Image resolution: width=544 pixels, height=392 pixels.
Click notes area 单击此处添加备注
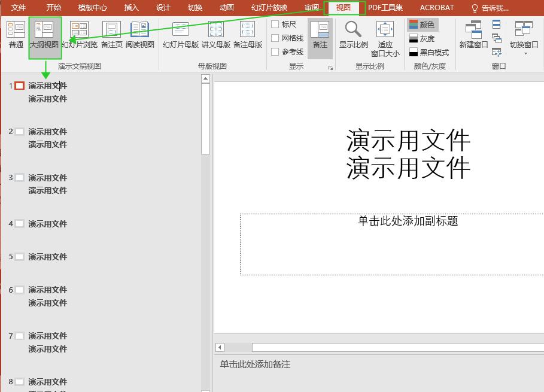coord(255,364)
